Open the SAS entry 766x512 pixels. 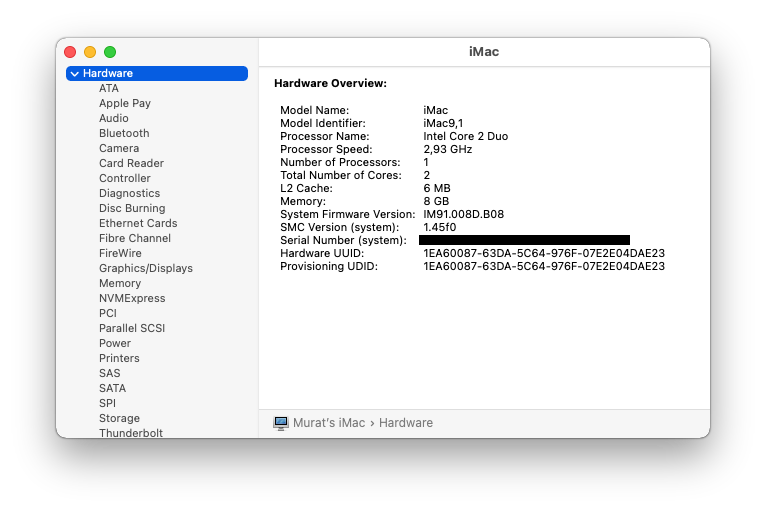click(x=109, y=373)
